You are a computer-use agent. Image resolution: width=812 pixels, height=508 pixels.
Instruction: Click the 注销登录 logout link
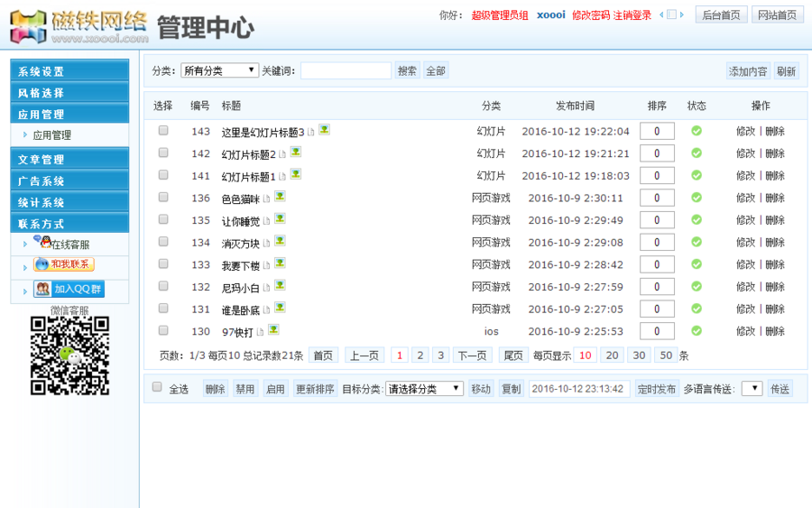point(632,15)
